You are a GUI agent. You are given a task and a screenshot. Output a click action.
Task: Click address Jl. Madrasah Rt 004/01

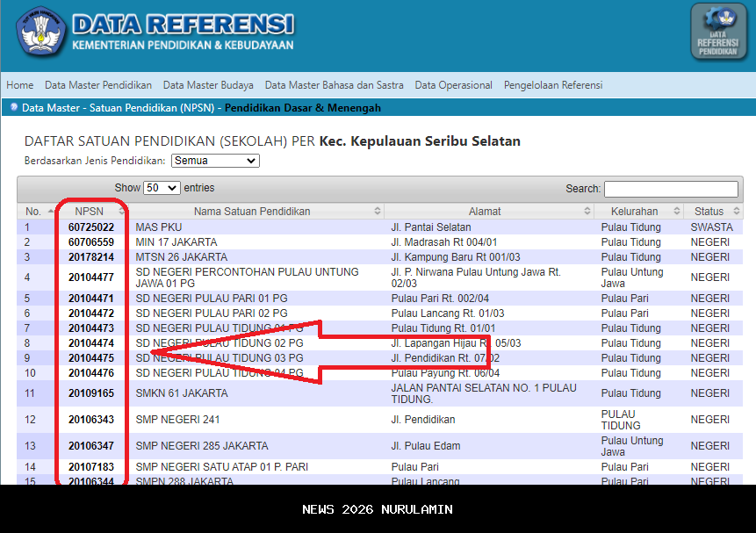(444, 242)
